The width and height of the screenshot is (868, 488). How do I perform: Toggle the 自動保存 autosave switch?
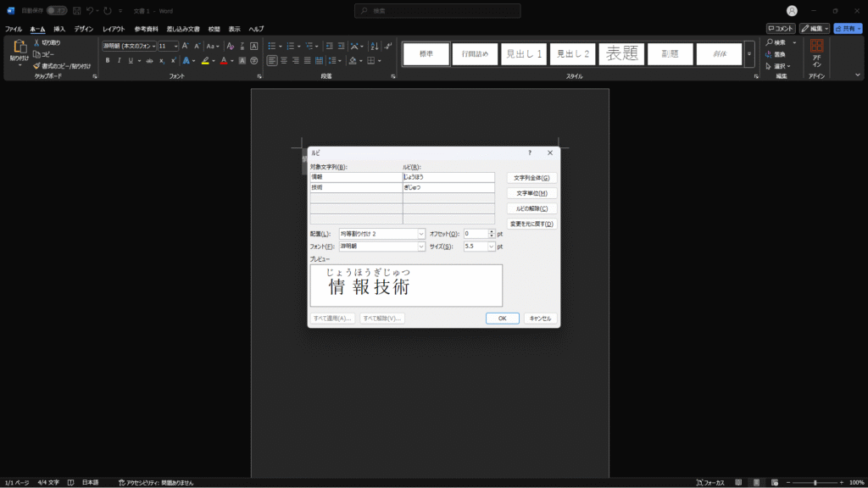56,10
